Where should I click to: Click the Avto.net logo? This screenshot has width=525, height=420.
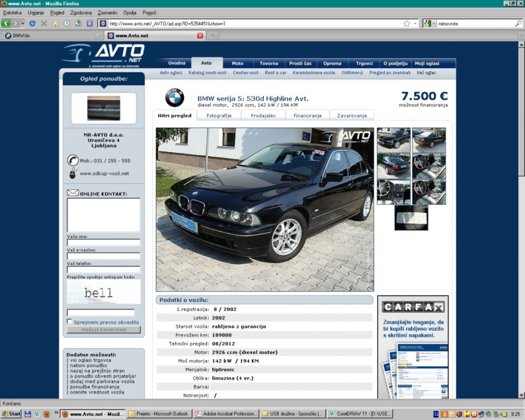pos(103,55)
